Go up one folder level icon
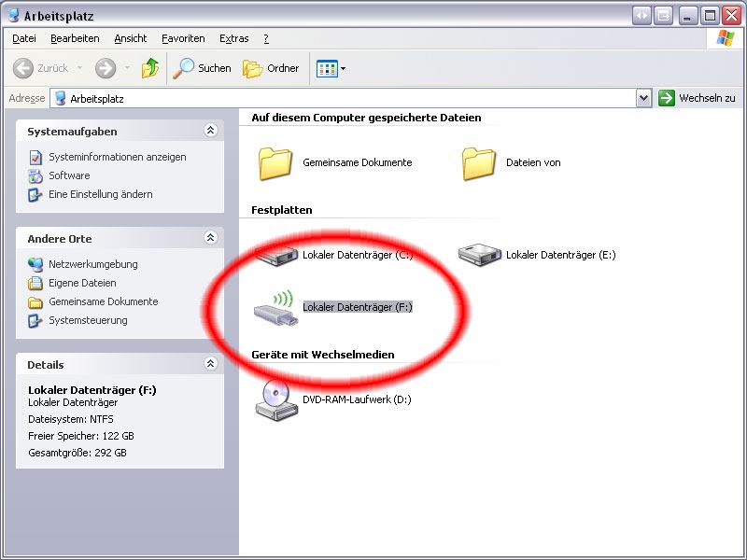 pyautogui.click(x=150, y=68)
